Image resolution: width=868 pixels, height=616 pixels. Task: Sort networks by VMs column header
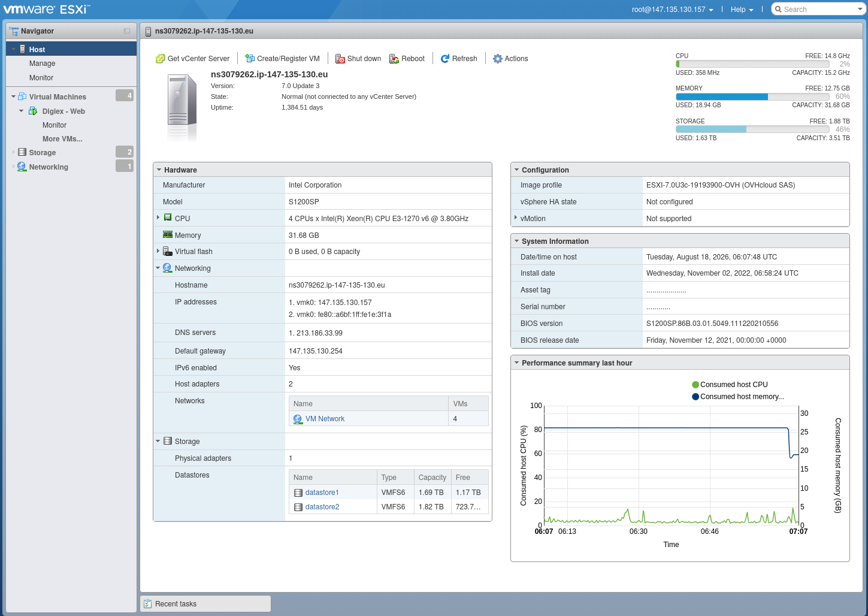tap(468, 404)
